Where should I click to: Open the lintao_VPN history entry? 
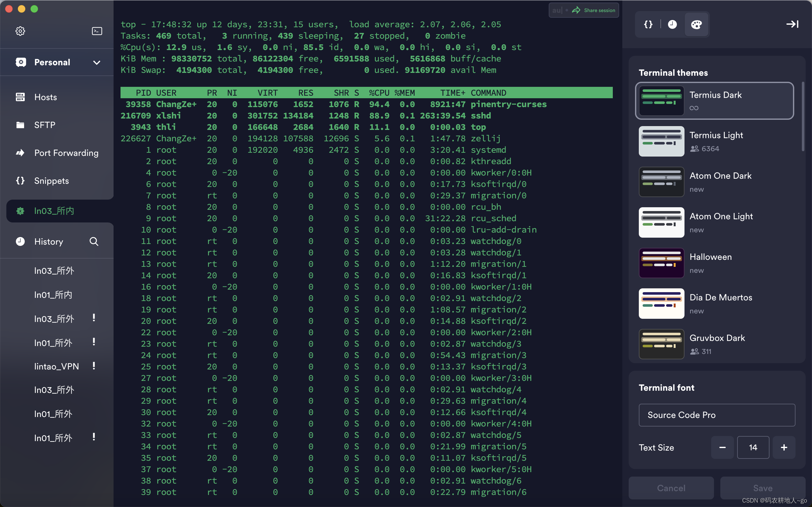pos(56,366)
